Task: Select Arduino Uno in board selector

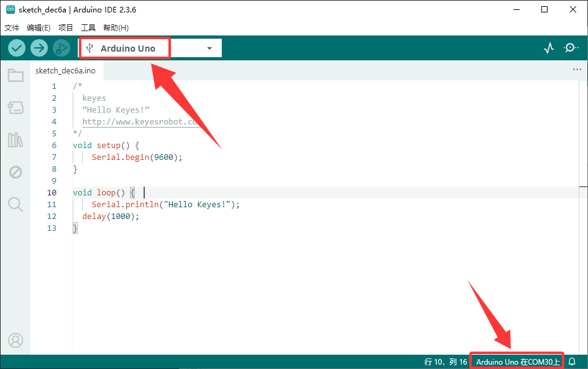Action: 128,49
